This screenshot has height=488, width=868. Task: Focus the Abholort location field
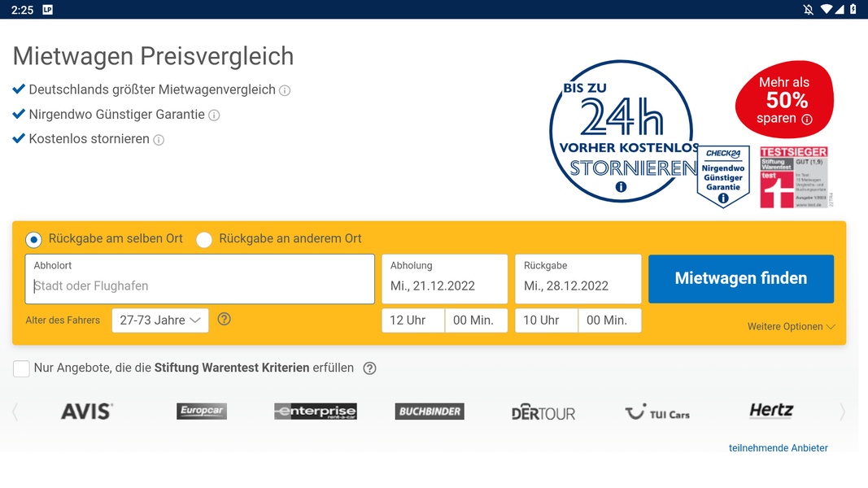(200, 279)
